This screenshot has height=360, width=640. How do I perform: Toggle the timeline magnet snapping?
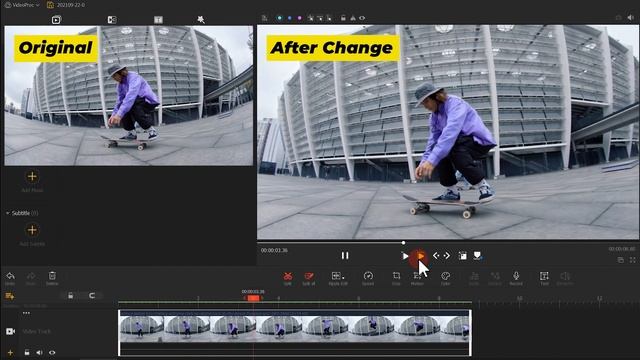click(x=92, y=296)
